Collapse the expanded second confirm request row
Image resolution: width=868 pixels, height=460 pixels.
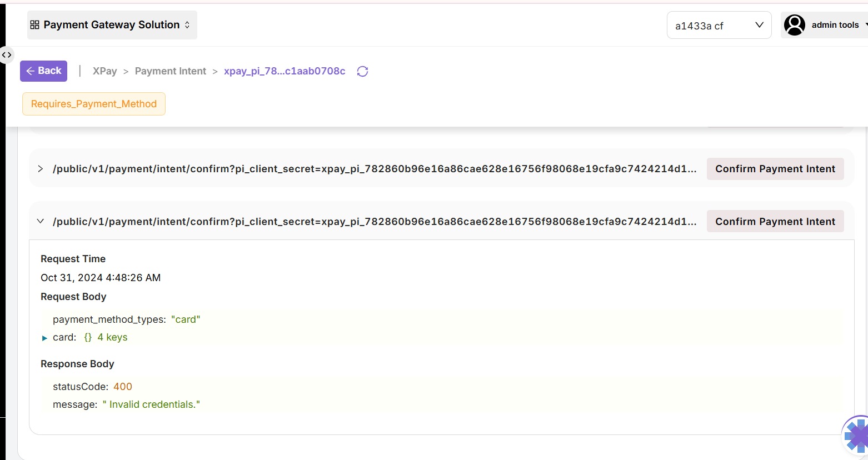40,221
